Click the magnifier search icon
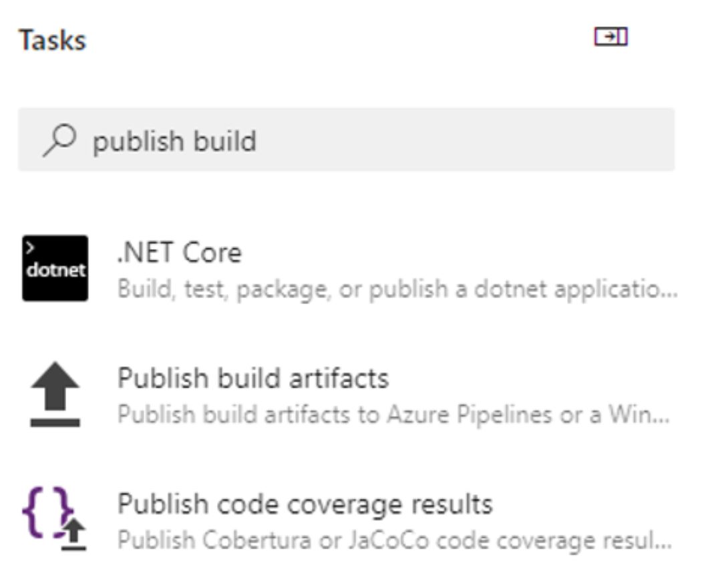This screenshot has height=588, width=710. pos(59,140)
